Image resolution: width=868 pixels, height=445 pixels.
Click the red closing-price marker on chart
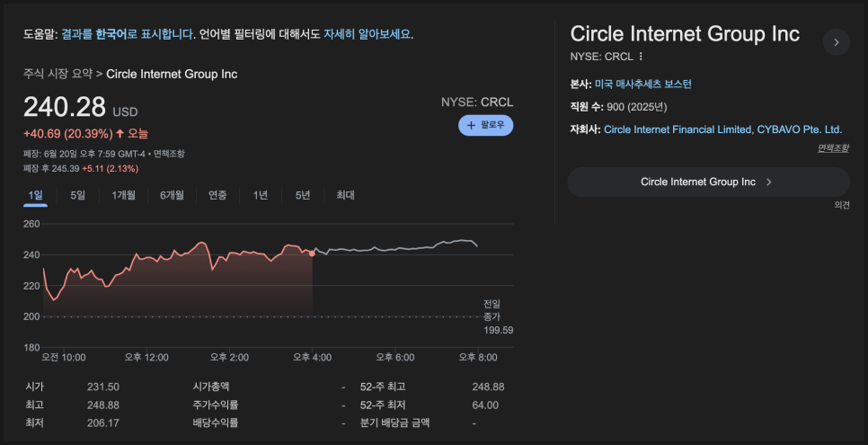[312, 254]
